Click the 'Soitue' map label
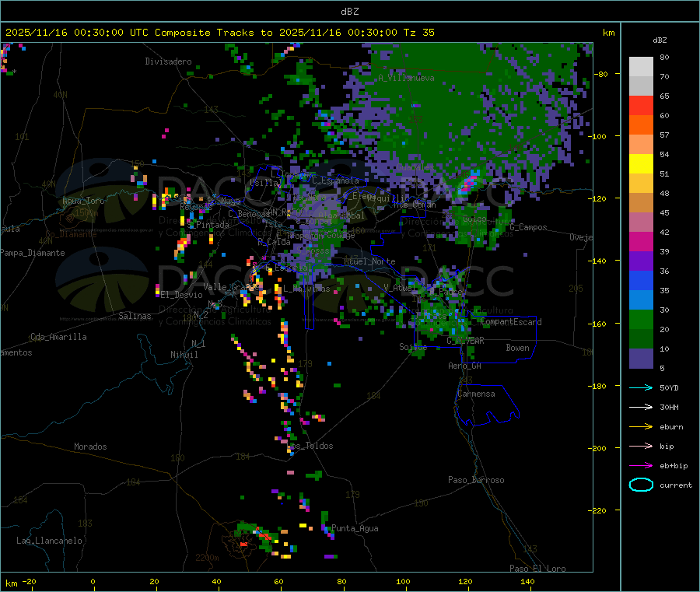 [x=413, y=346]
